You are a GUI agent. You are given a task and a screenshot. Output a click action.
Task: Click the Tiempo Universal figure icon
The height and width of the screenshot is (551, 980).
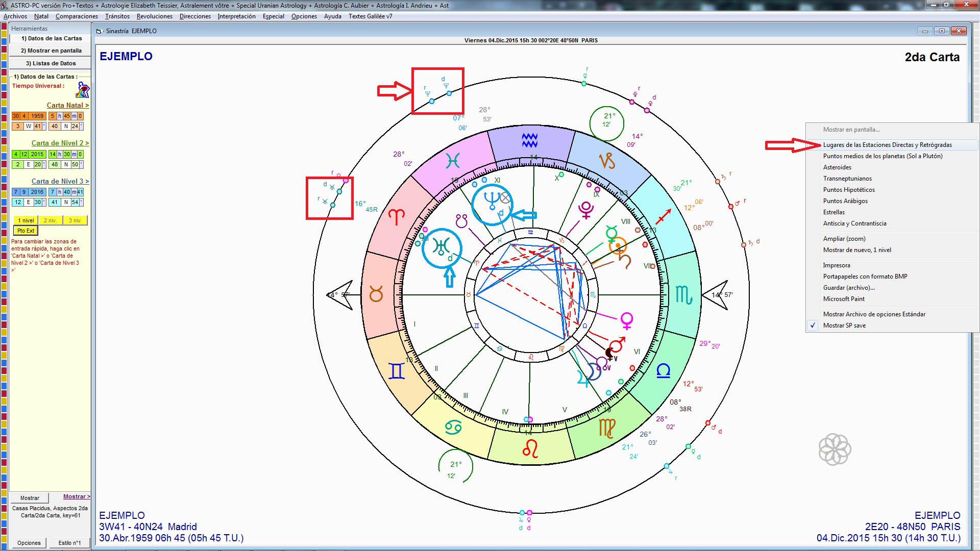coord(83,90)
